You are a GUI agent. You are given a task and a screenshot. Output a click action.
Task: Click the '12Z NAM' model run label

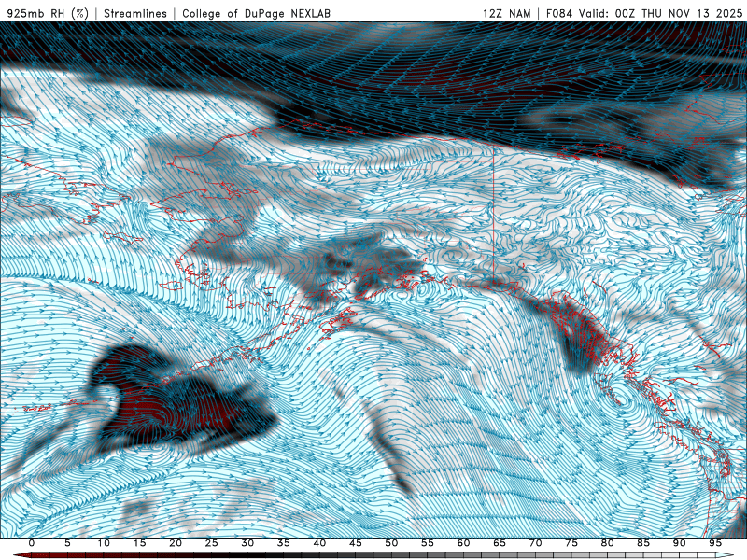tap(507, 13)
